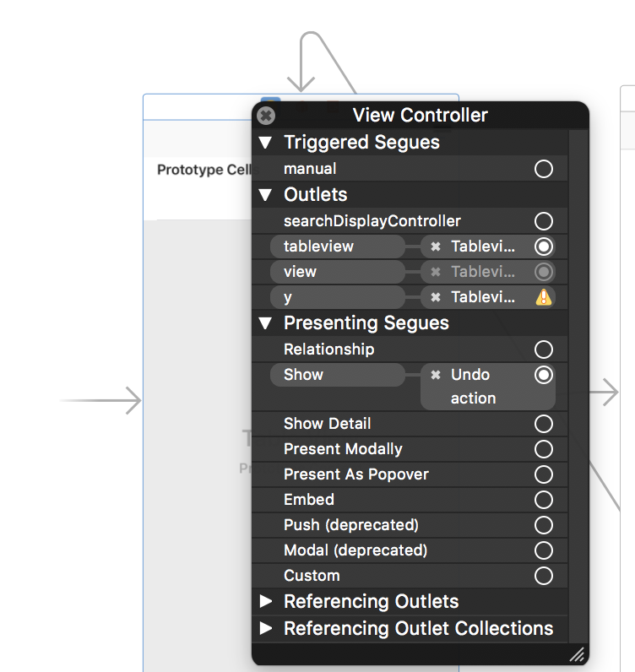This screenshot has width=635, height=672.
Task: Click the resize grip of the popup
Action: [577, 654]
